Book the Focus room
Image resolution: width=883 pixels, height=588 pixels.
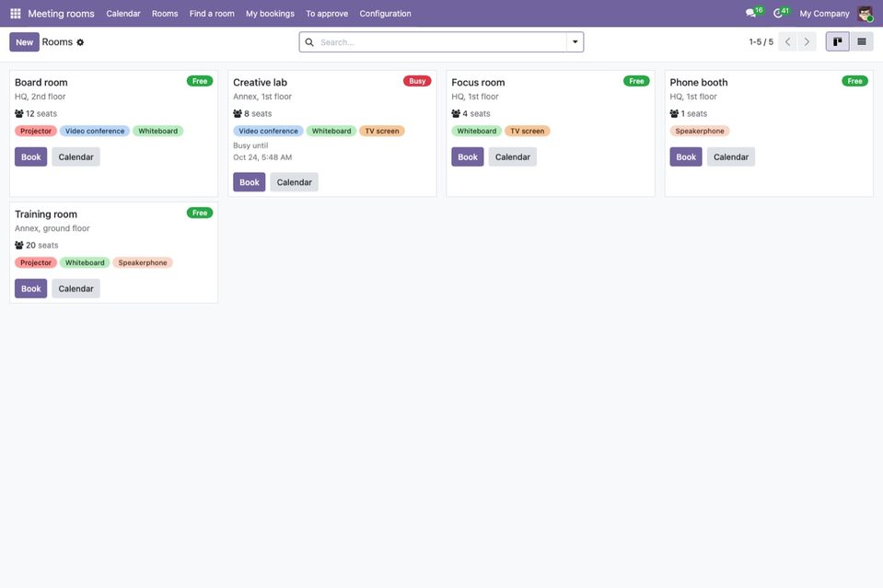[468, 157]
